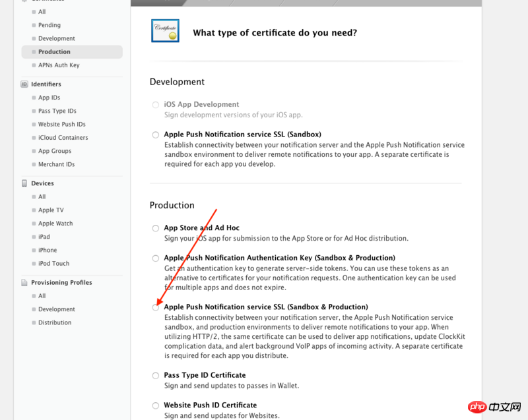The height and width of the screenshot is (420, 528).
Task: Show iPad devices
Action: pyautogui.click(x=44, y=237)
